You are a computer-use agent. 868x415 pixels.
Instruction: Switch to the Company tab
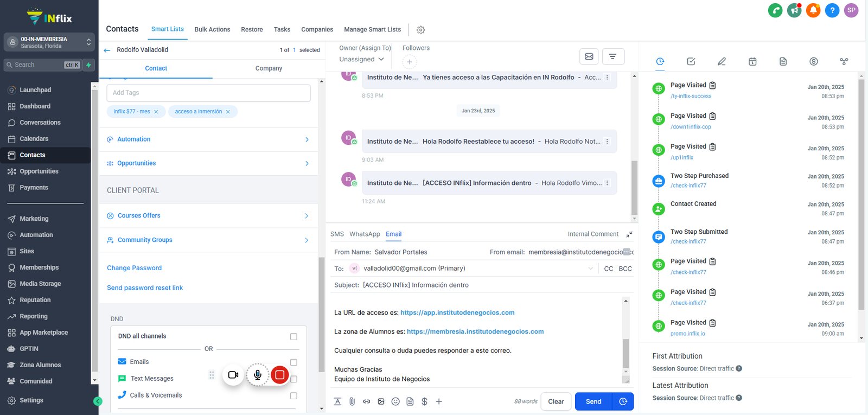[x=269, y=68]
